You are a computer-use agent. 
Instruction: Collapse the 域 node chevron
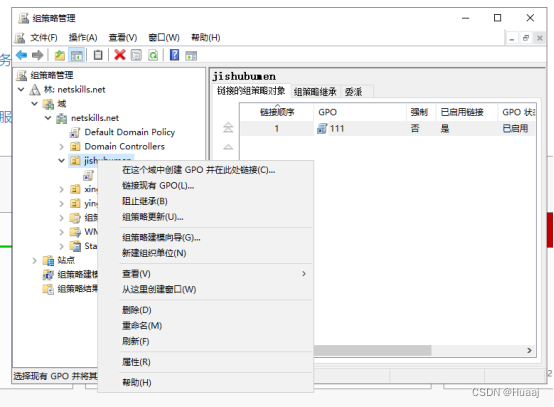coord(34,104)
